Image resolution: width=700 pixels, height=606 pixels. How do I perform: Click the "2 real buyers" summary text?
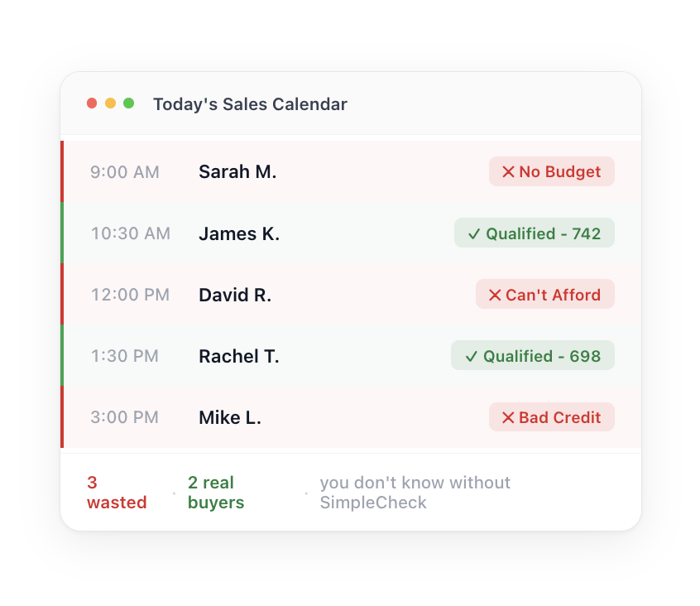click(215, 493)
